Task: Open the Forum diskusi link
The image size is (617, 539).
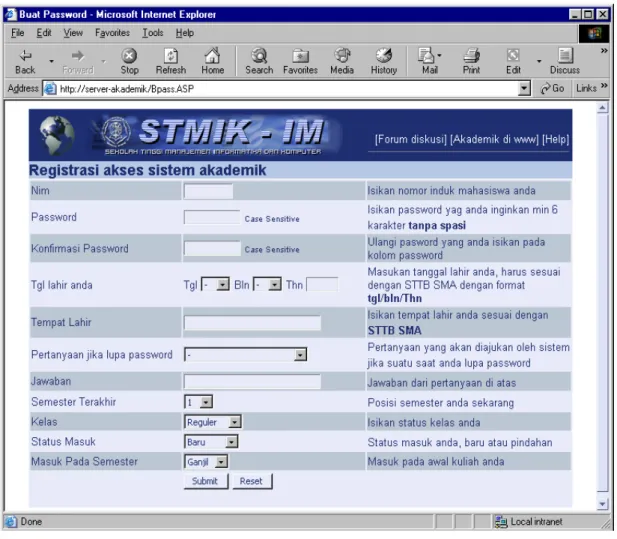Action: (x=411, y=139)
